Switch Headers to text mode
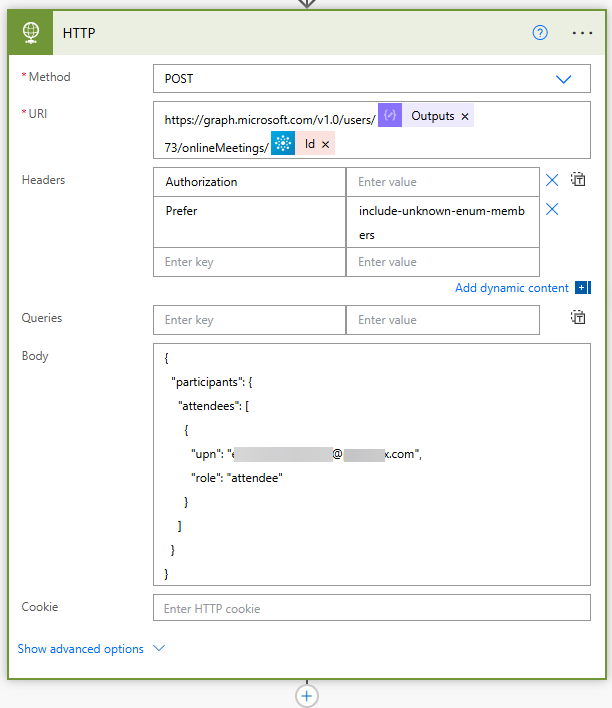 [578, 179]
